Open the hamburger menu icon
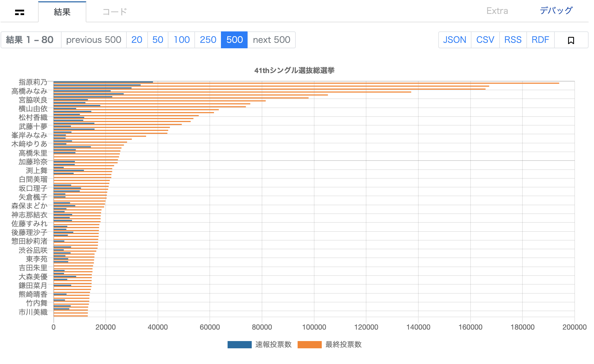The image size is (594, 364). pyautogui.click(x=20, y=12)
